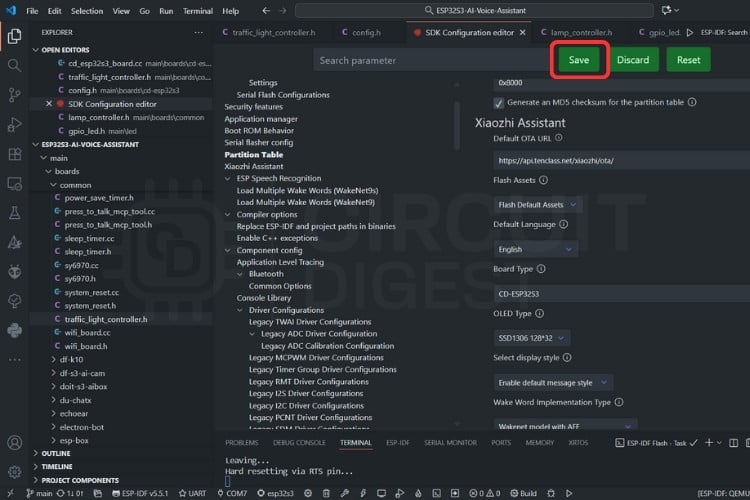750x500 pixels.
Task: Go back using the navigation arrow
Action: tap(266, 11)
